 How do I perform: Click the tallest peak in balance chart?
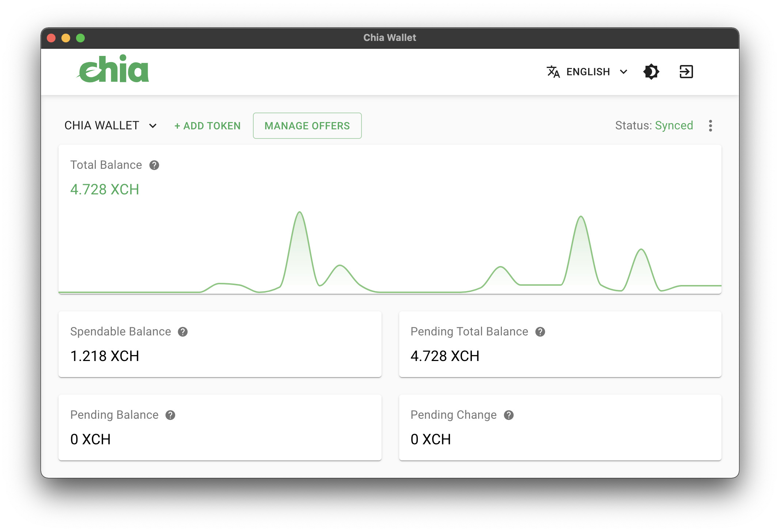coord(300,213)
